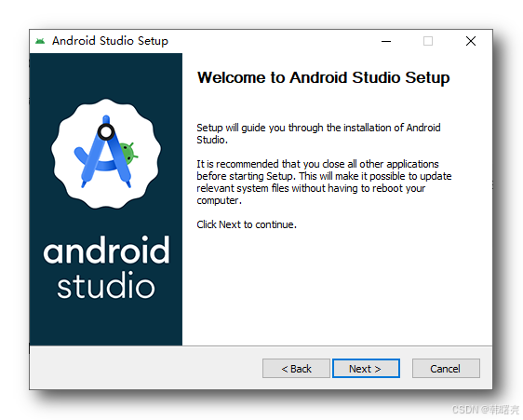Click the Android icon in the title bar
Screen dimensions: 523x420
coord(40,41)
